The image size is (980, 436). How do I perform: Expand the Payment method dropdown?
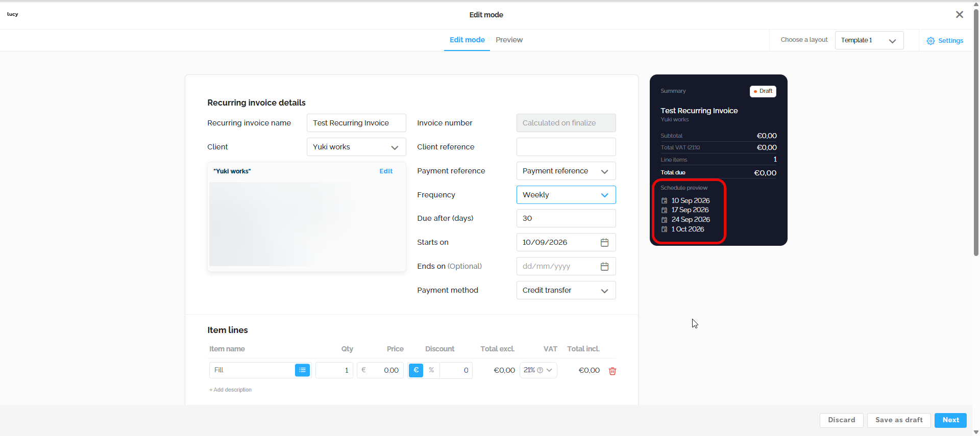coord(566,290)
